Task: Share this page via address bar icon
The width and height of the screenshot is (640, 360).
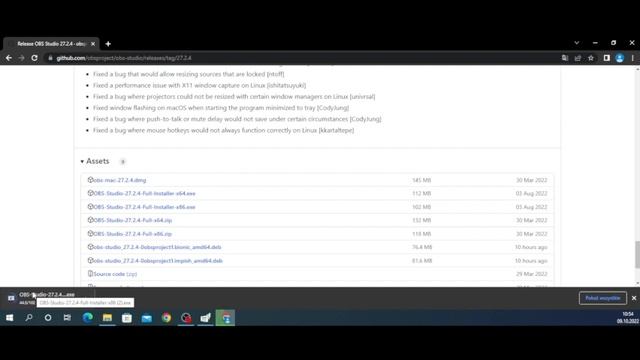Action: (x=578, y=58)
